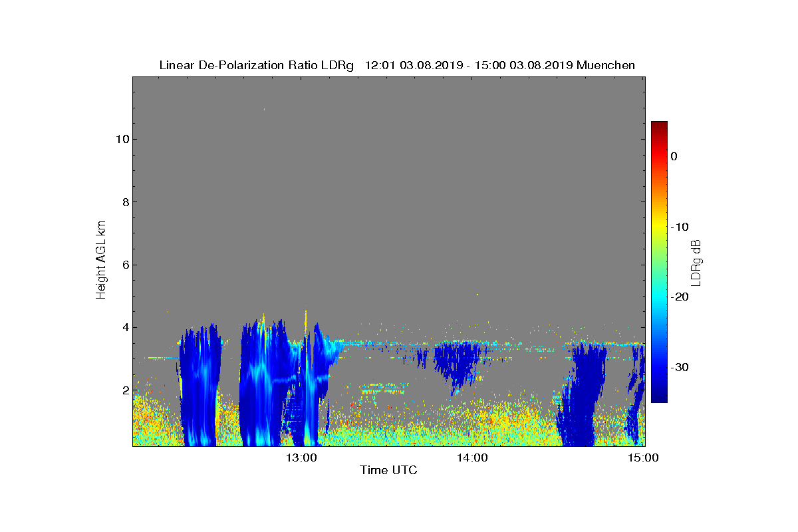Click the end date text "15:00 03.08.2019"

tap(524, 65)
